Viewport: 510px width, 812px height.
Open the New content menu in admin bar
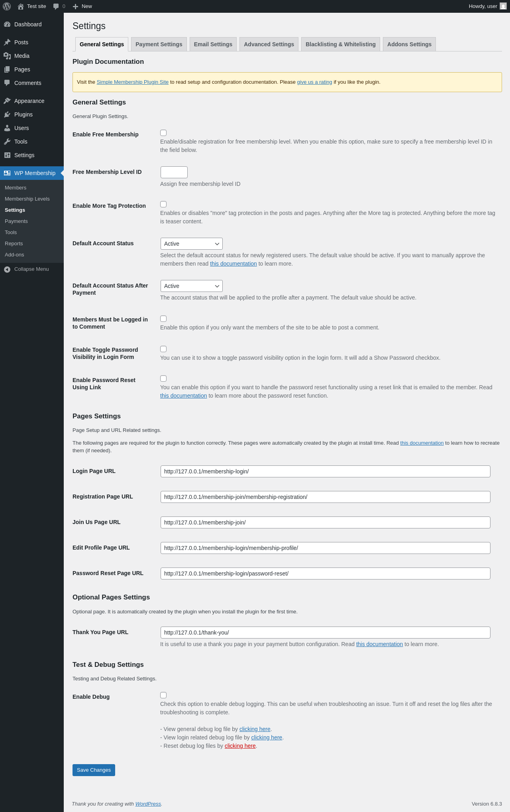[82, 6]
